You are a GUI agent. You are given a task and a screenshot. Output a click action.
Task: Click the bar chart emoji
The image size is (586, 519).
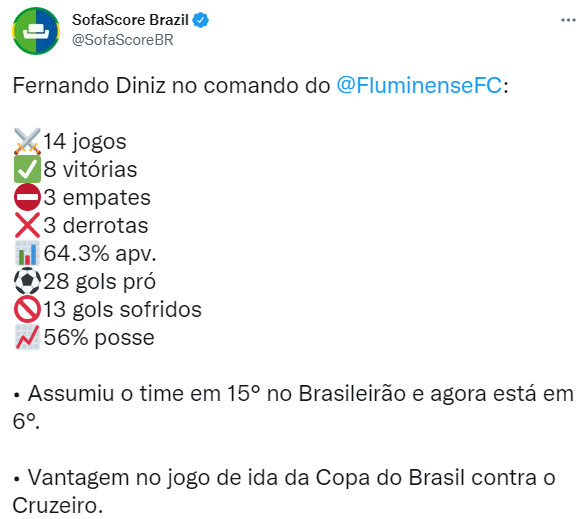27,253
